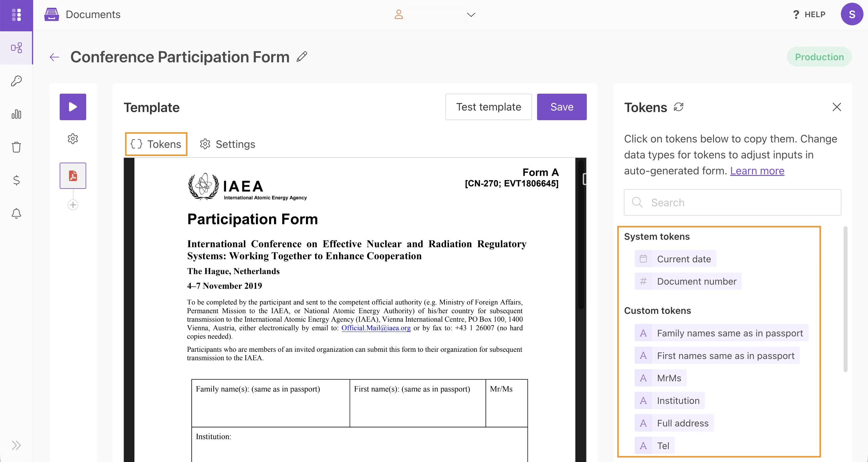Go back using the left arrow
This screenshot has width=868, height=462.
(54, 57)
